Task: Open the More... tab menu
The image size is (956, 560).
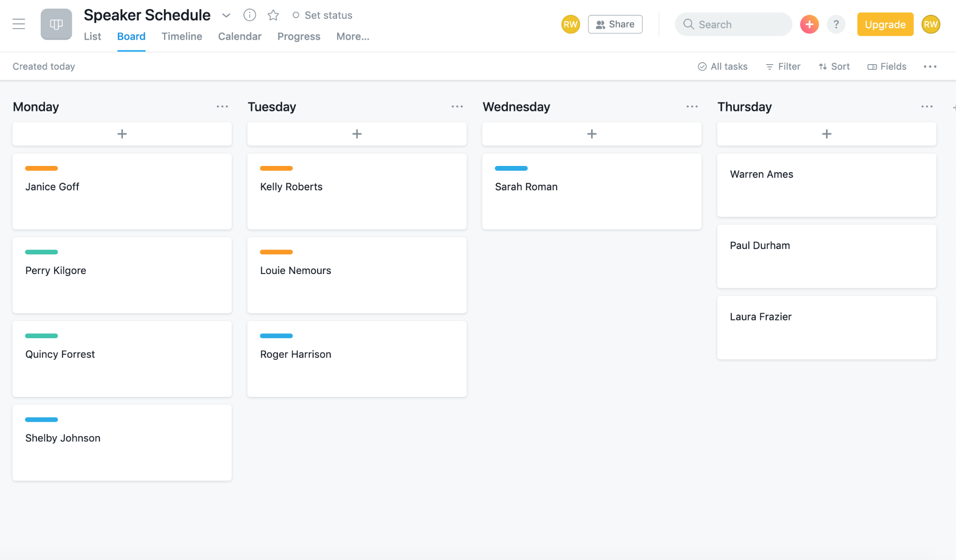Action: (352, 36)
